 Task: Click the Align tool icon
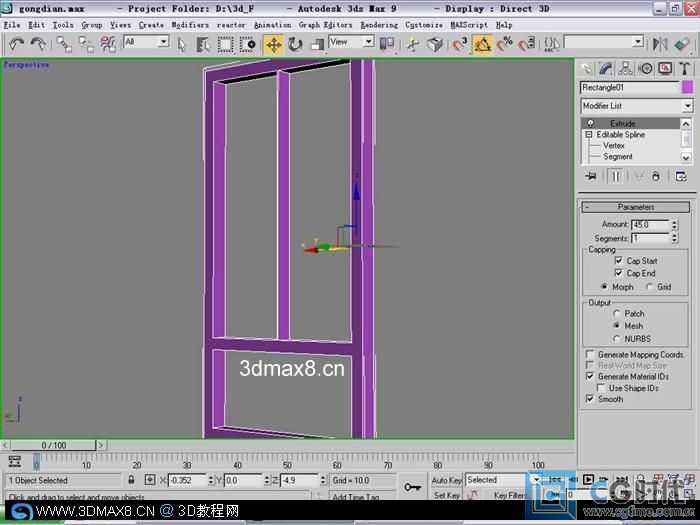(x=682, y=44)
